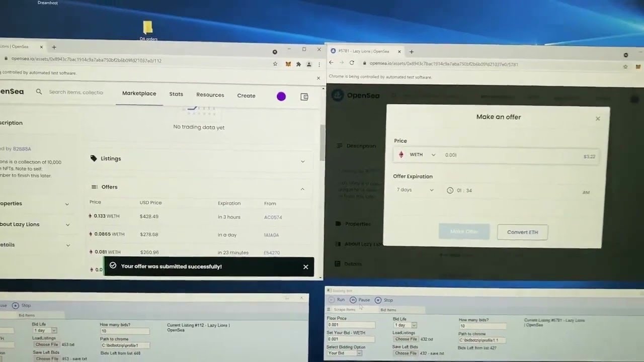The image size is (644, 362).
Task: Dismiss the automated test software infobar
Action: coord(318,78)
